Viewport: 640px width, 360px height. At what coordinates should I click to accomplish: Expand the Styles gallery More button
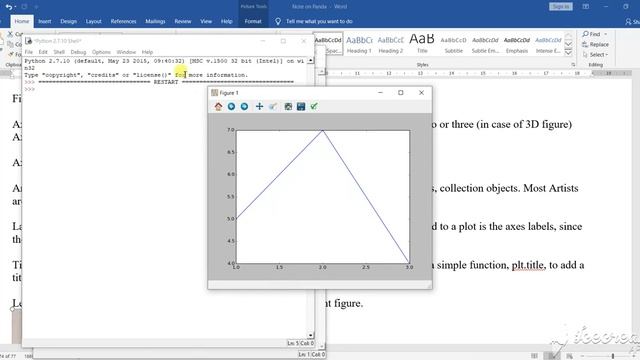(x=568, y=52)
